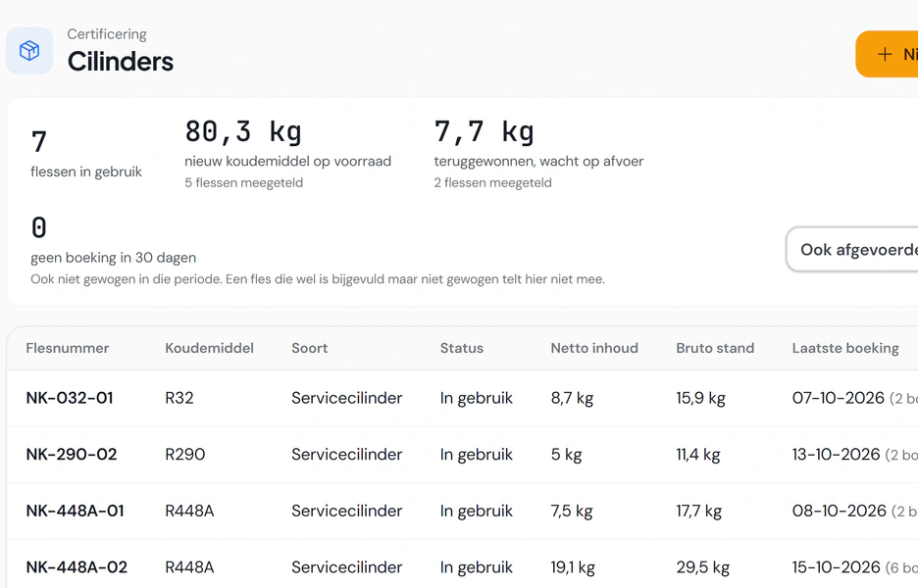This screenshot has width=918, height=588.
Task: Click the Netto inhoud column header
Action: (x=594, y=348)
